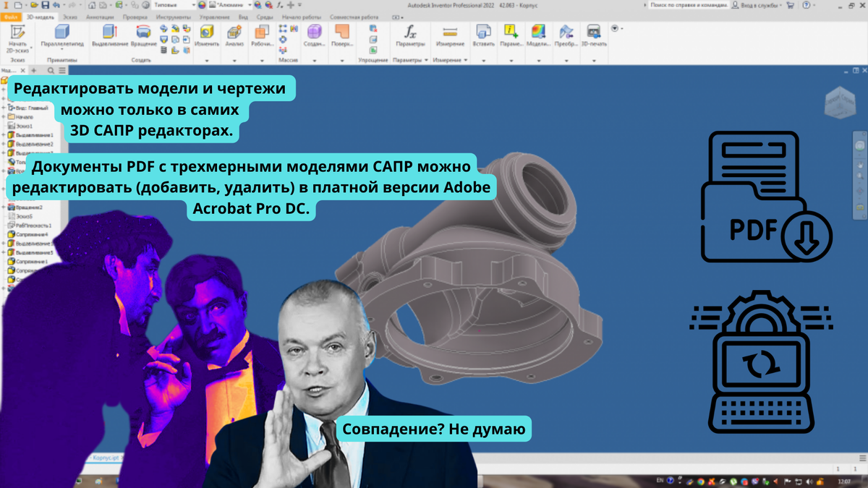Click the shopping cart icon in title bar
This screenshot has height=488, width=868.
click(x=790, y=5)
